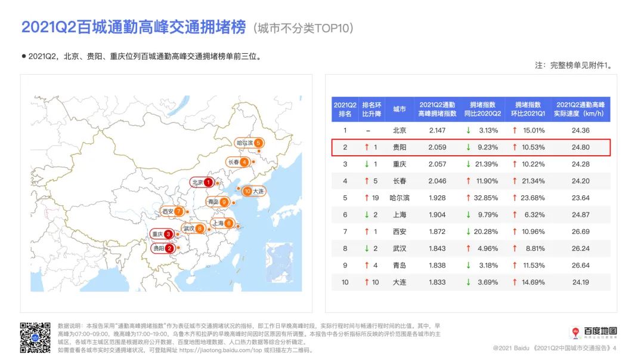This screenshot has height=363, width=644.
Task: Click the 20.28% value in Xi'an row
Action: [486, 232]
